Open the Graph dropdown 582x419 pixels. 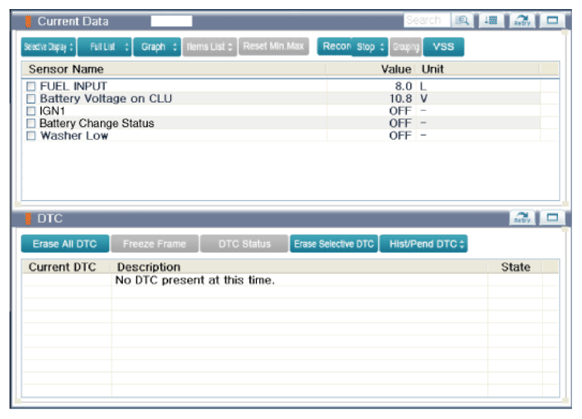coord(157,47)
